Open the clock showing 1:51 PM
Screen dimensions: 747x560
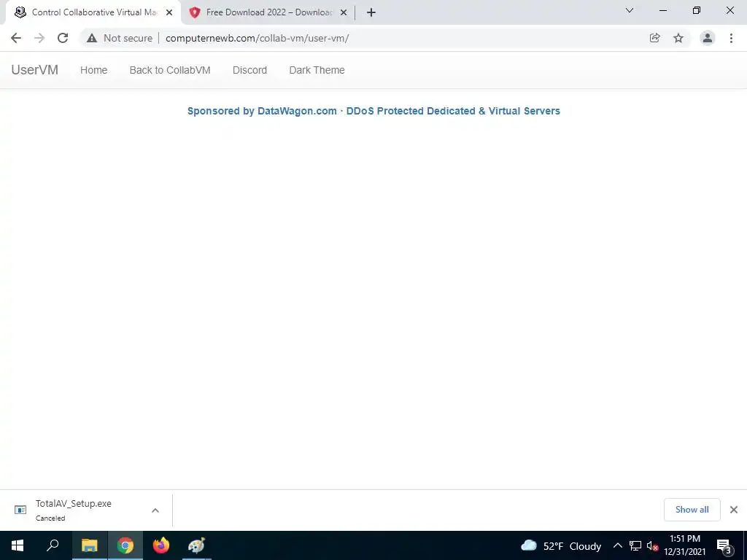coord(684,545)
